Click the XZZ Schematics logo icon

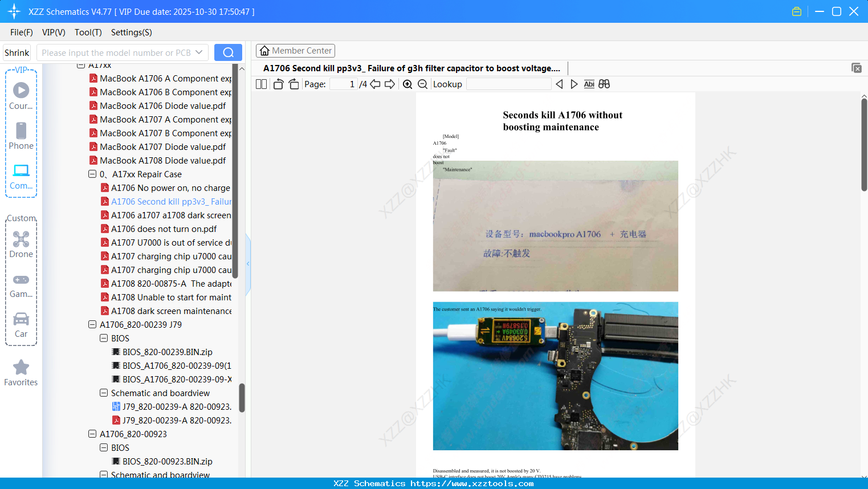(x=14, y=11)
